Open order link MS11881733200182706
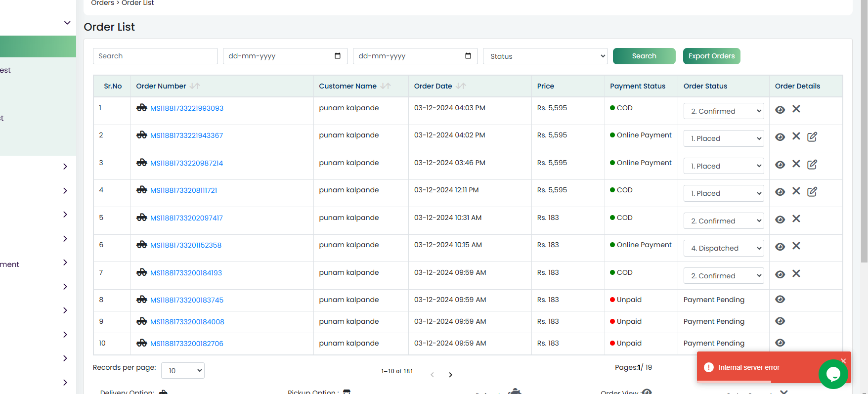This screenshot has height=394, width=868. coord(187,344)
